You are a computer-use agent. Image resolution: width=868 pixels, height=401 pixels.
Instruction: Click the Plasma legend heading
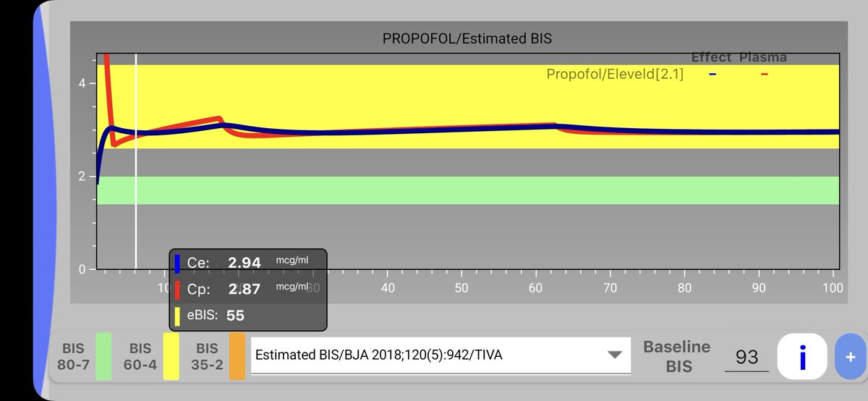(x=763, y=57)
